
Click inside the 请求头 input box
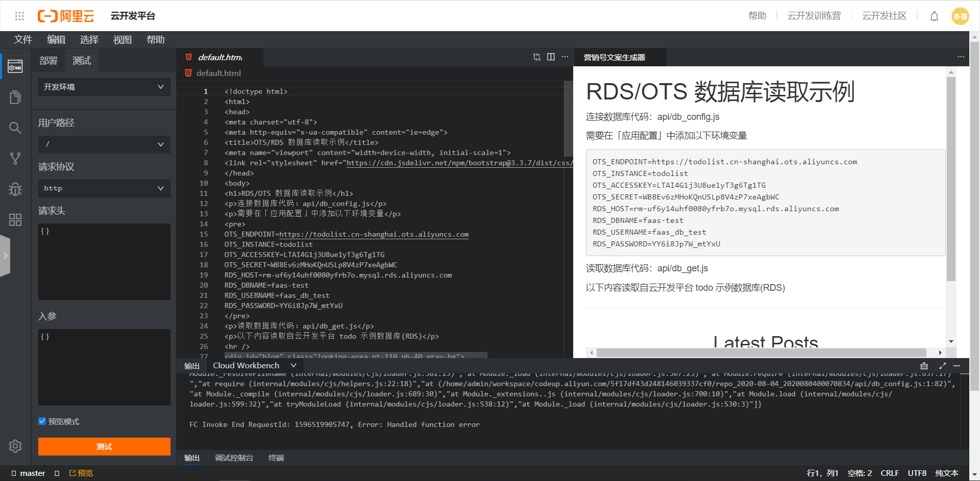(x=104, y=262)
